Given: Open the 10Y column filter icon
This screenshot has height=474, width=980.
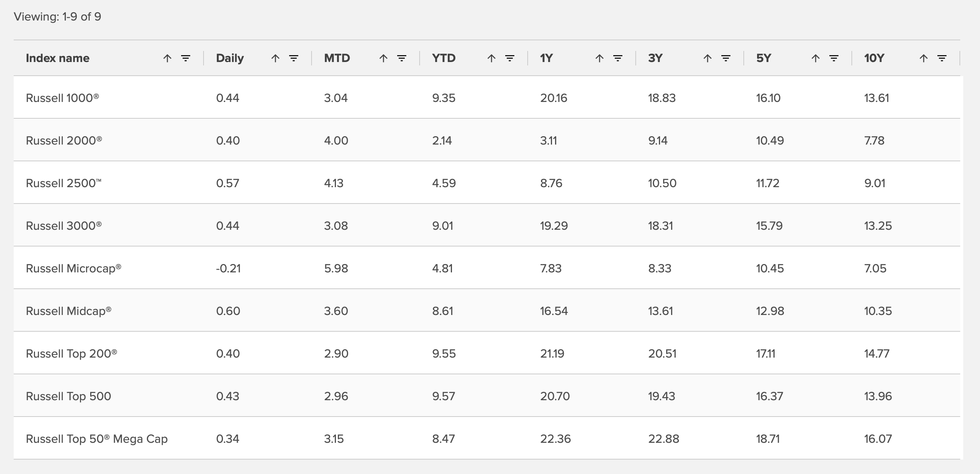Looking at the screenshot, I should 942,58.
